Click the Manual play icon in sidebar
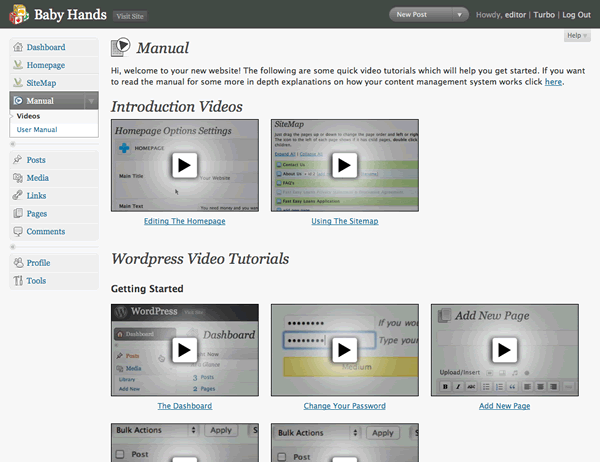Viewport: 600px width, 462px height. [x=18, y=101]
